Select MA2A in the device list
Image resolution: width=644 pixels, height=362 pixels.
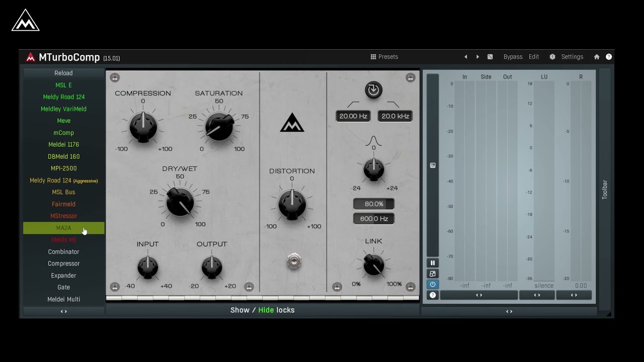pos(63,228)
